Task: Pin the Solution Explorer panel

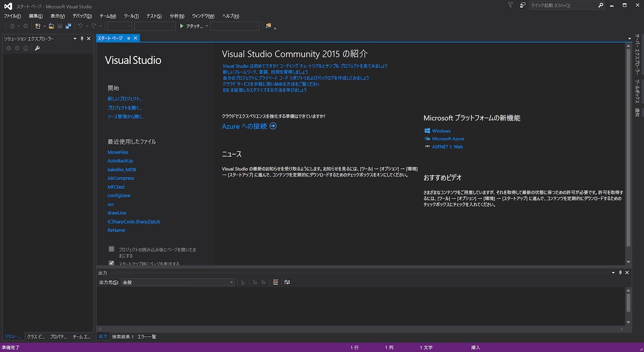Action: [82, 39]
